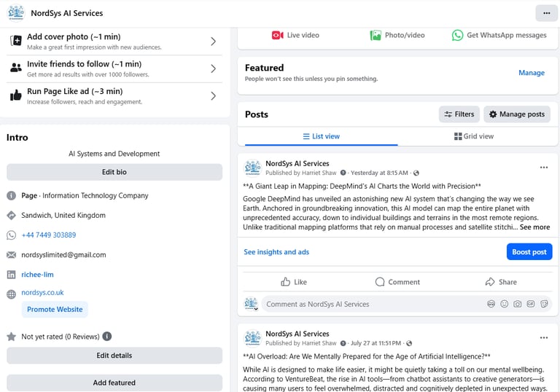
Task: Click the info icon next to Not yet rated
Action: tap(106, 337)
